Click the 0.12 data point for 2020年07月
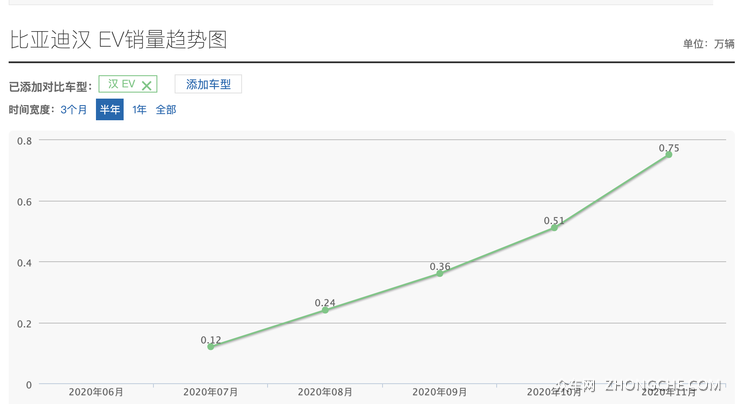The image size is (740, 404). tap(210, 346)
